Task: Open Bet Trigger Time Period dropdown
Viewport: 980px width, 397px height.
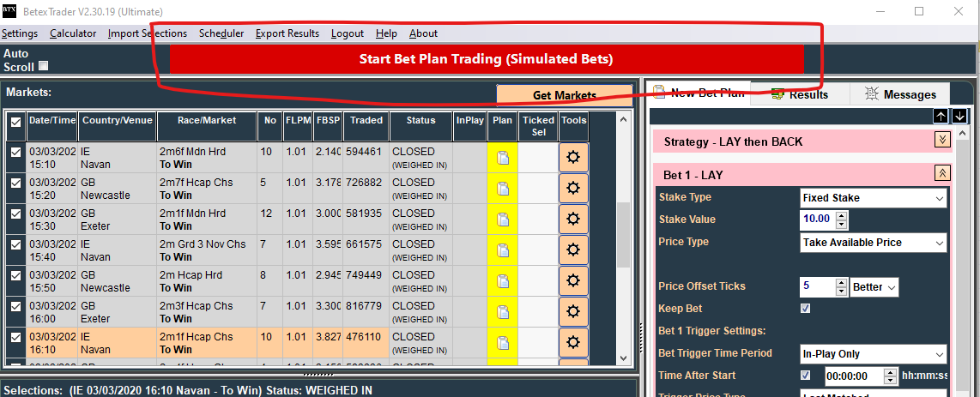Action: (873, 354)
